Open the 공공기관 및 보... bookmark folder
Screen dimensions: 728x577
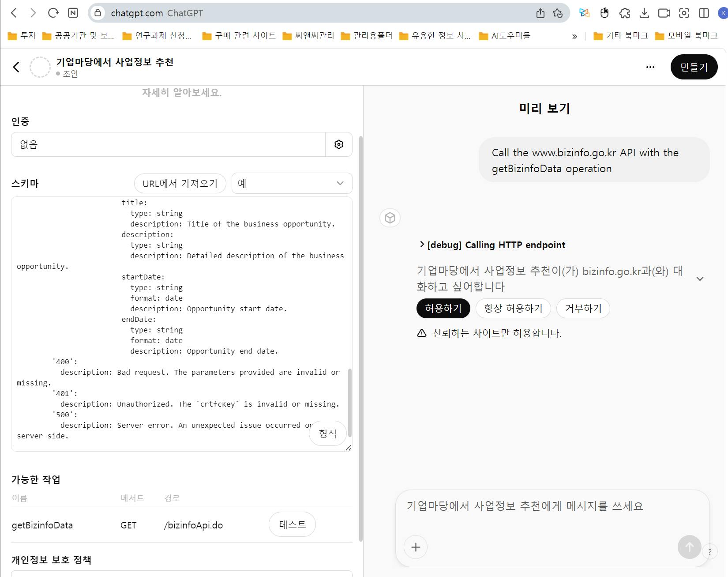[x=78, y=36]
